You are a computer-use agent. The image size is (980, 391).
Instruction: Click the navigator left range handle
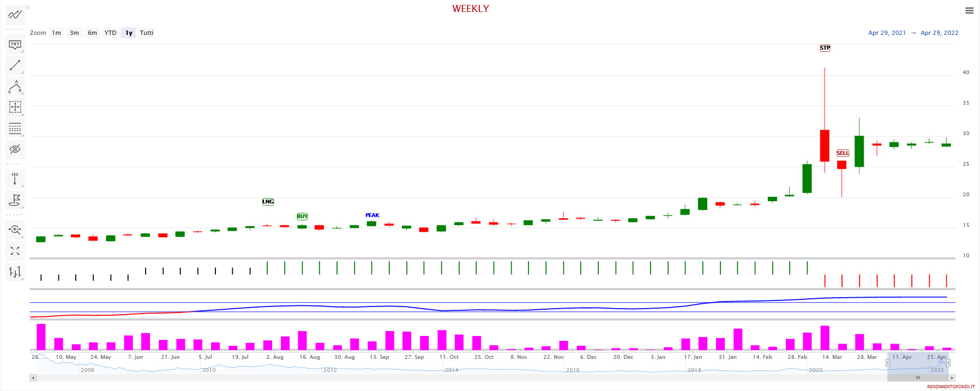887,363
